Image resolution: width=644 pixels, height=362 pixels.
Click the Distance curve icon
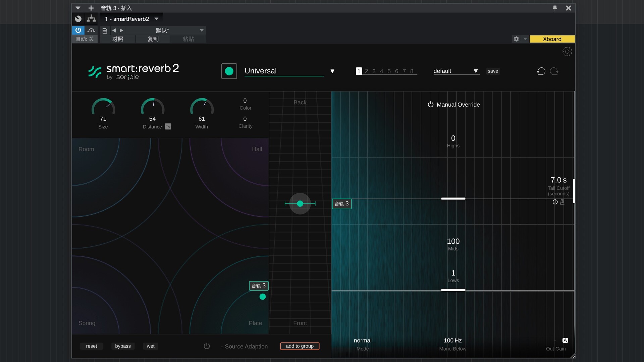[x=168, y=126]
